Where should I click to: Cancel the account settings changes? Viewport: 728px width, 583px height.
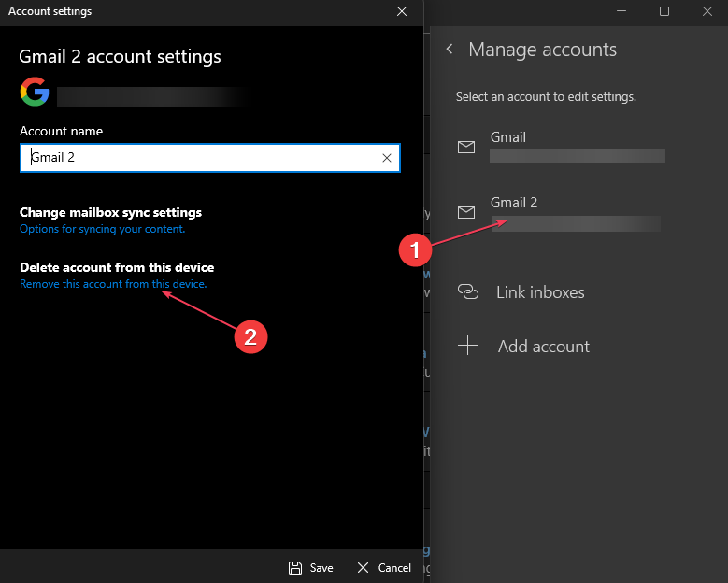click(x=384, y=568)
